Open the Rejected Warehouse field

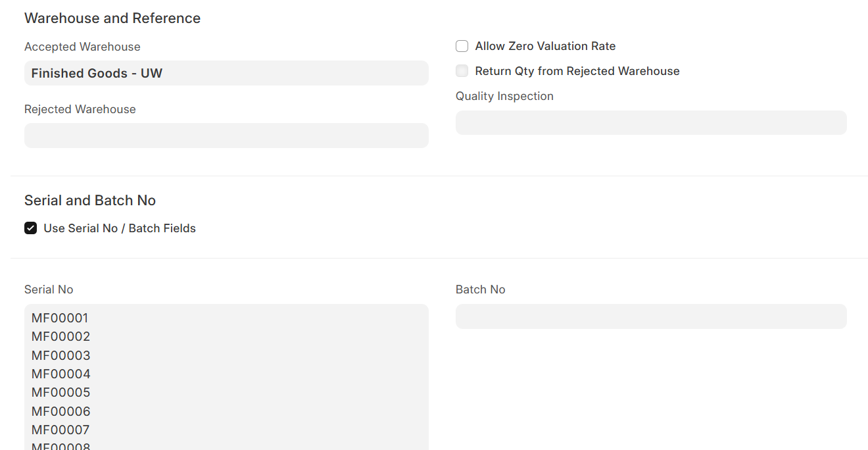coord(226,136)
